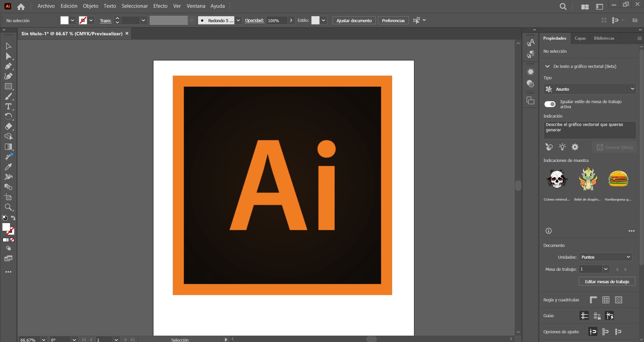This screenshot has height=342, width=644.
Task: Toggle snap to point option
Action: click(593, 332)
